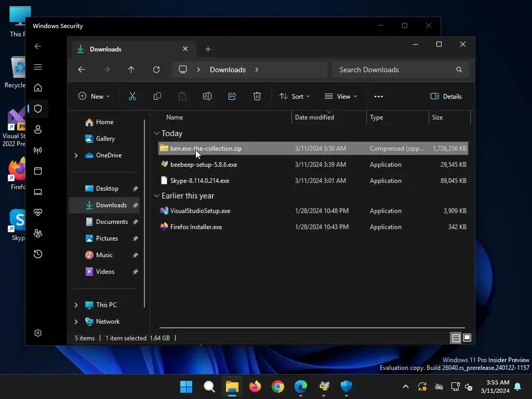The width and height of the screenshot is (532, 399).
Task: Open Settings gear in Windows Security
Action: 38,333
